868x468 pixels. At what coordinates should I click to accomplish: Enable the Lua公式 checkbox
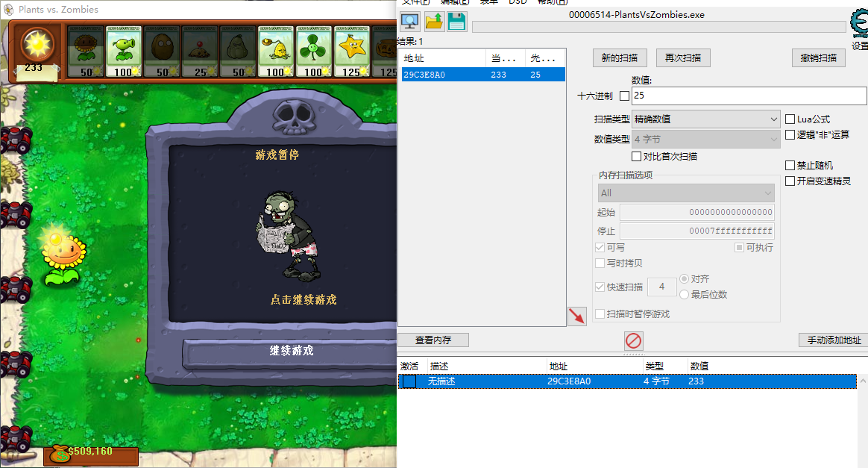pos(790,119)
